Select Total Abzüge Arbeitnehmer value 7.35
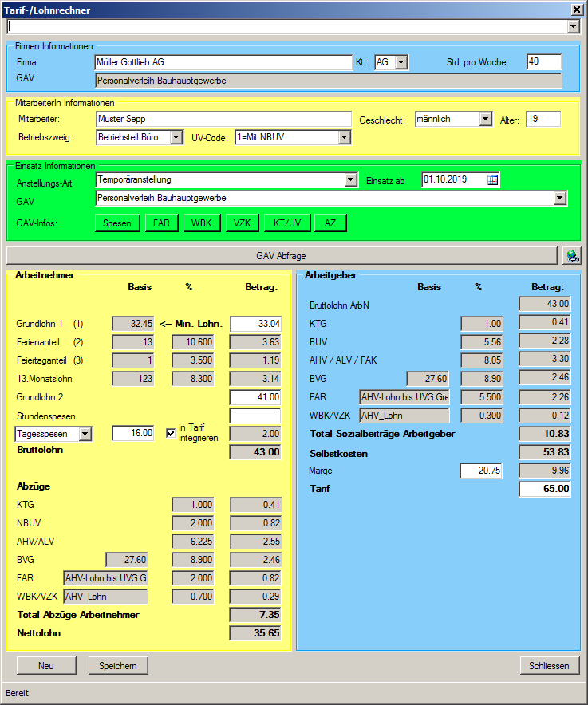588x705 pixels. click(255, 615)
